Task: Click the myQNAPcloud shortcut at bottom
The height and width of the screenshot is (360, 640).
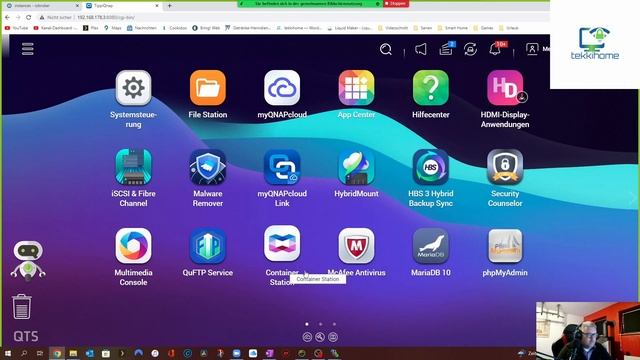Action: (307, 337)
